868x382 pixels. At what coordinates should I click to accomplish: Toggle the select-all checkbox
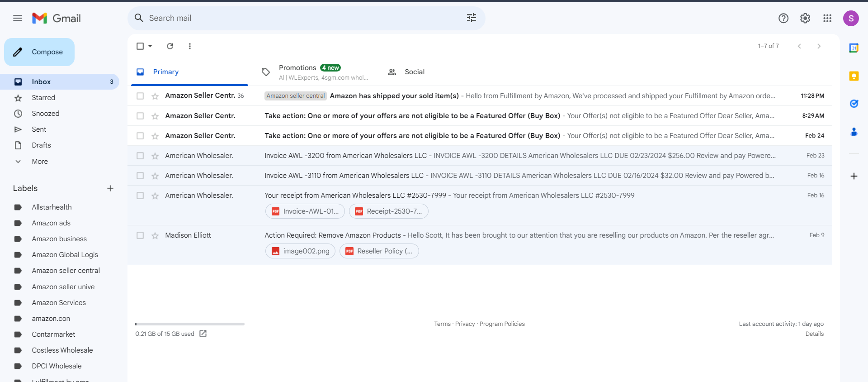tap(140, 46)
